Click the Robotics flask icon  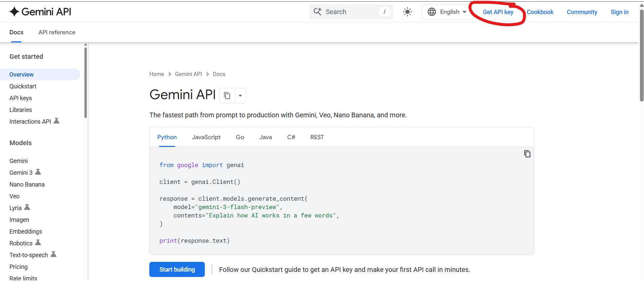(x=38, y=242)
